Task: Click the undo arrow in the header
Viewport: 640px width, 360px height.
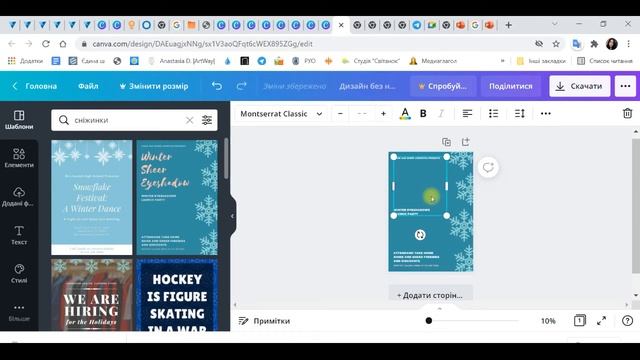Action: [x=217, y=86]
